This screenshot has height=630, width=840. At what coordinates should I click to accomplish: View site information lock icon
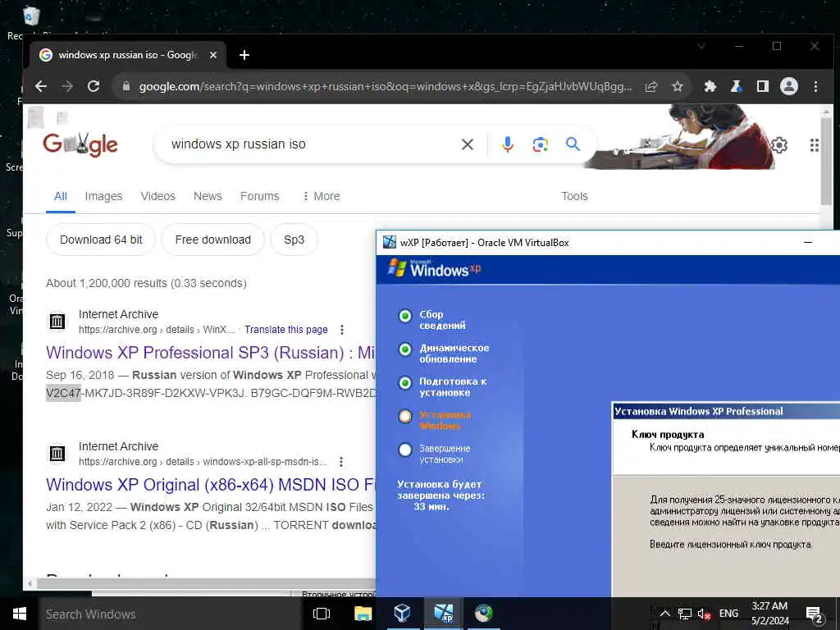(x=126, y=86)
